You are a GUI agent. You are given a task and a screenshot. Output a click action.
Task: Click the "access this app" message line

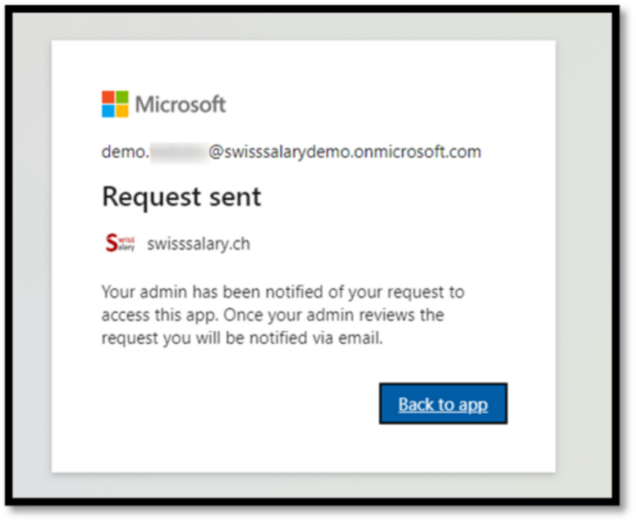click(x=272, y=315)
